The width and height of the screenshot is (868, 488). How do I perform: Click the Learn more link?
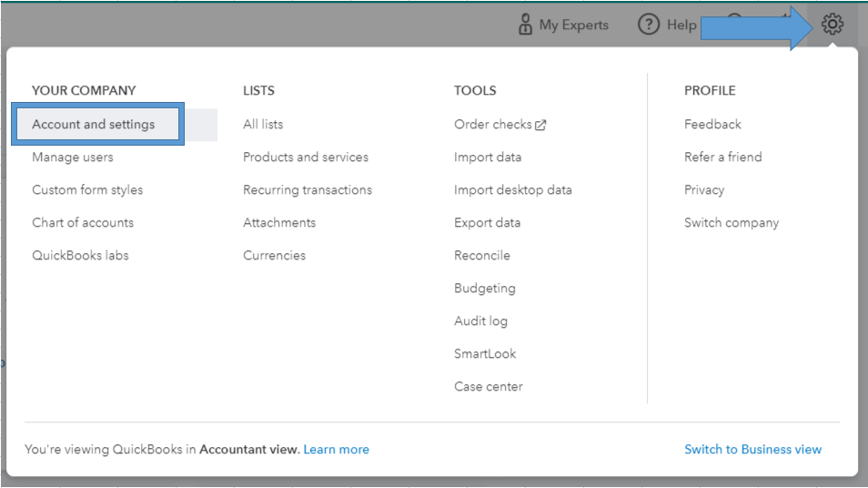tap(337, 450)
